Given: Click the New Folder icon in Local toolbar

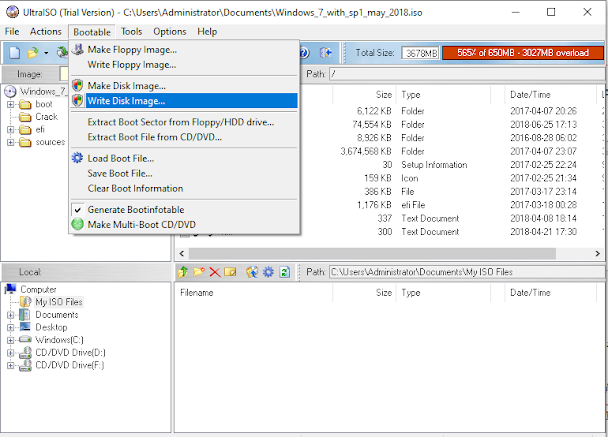Looking at the screenshot, I should coord(199,272).
